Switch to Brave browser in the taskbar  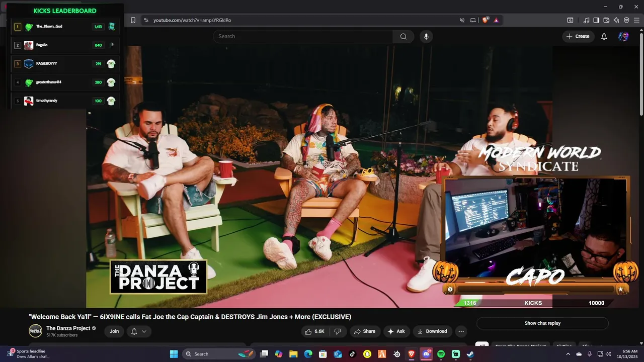412,354
